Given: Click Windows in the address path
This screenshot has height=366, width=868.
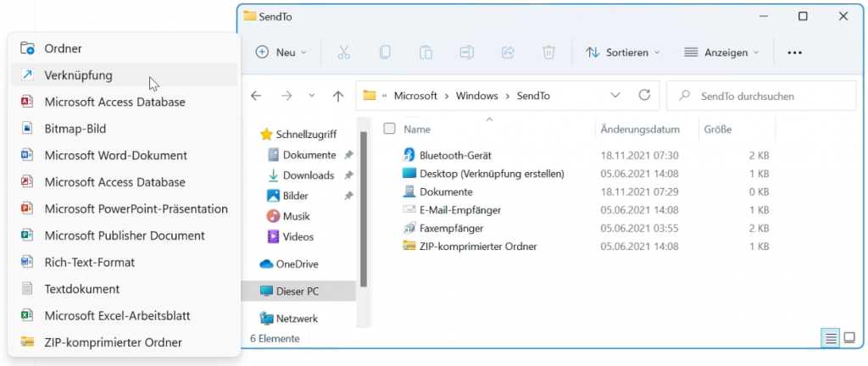Looking at the screenshot, I should pyautogui.click(x=476, y=96).
